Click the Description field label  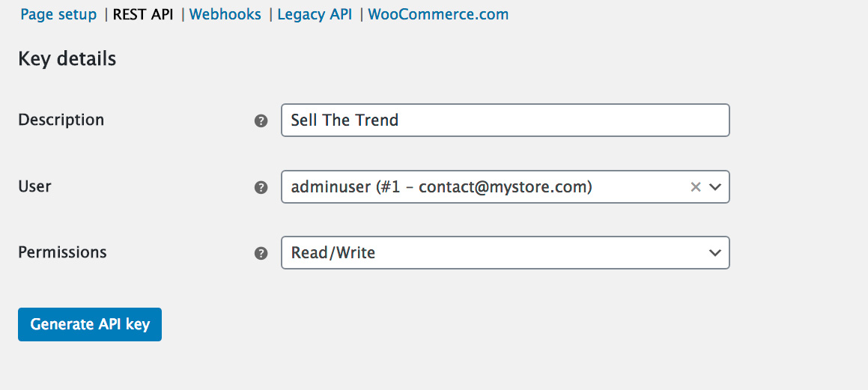[x=61, y=120]
